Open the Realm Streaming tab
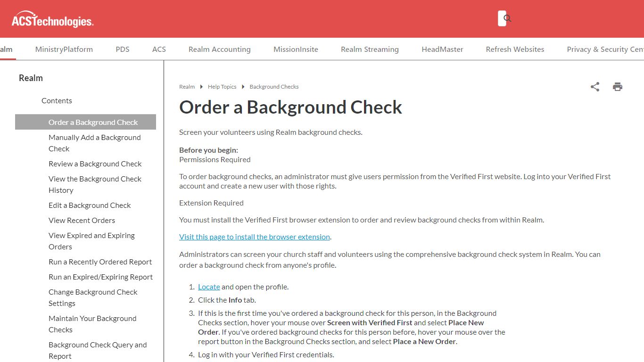Viewport: 644px width, 362px height. click(x=370, y=49)
